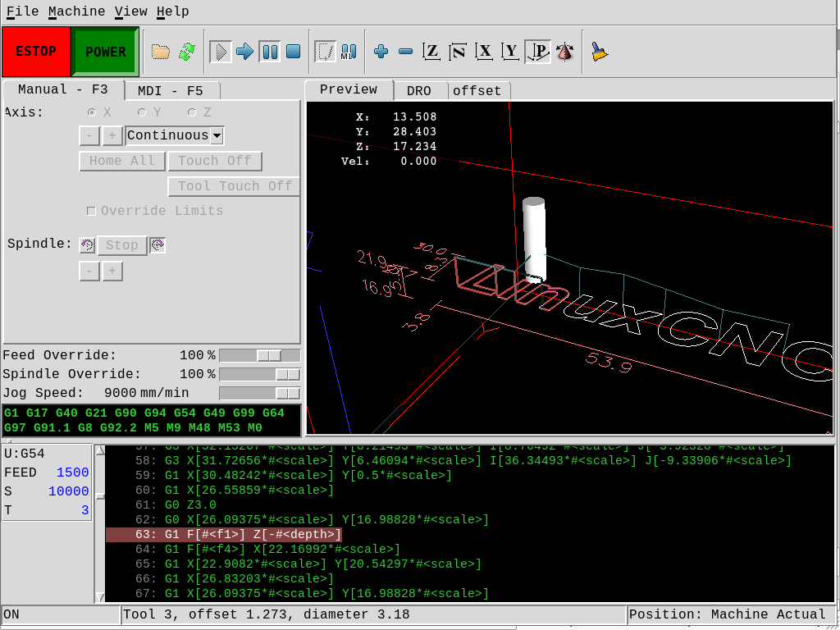Image resolution: width=840 pixels, height=630 pixels.
Task: Click the active G-codes readout starting G1 G17
Action: (152, 421)
